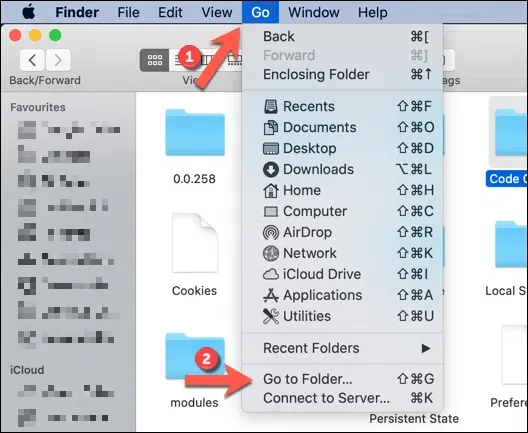Open the Apple menu icon
The width and height of the screenshot is (528, 433).
(x=29, y=12)
